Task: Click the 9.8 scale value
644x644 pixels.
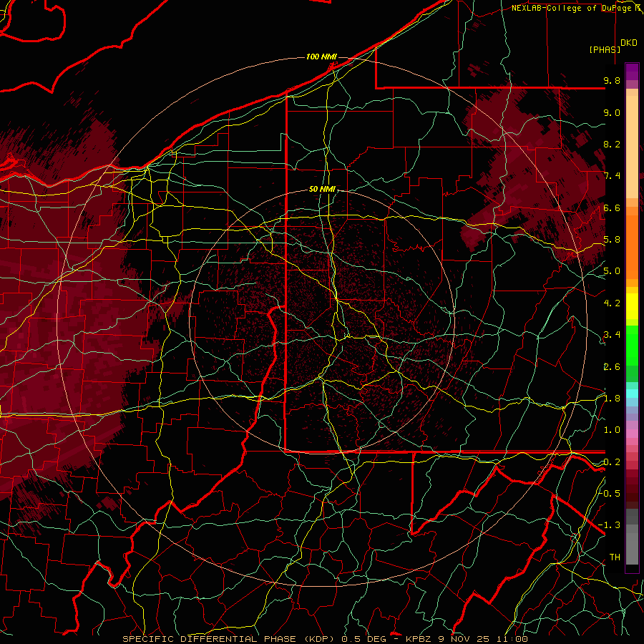Action: tap(612, 80)
